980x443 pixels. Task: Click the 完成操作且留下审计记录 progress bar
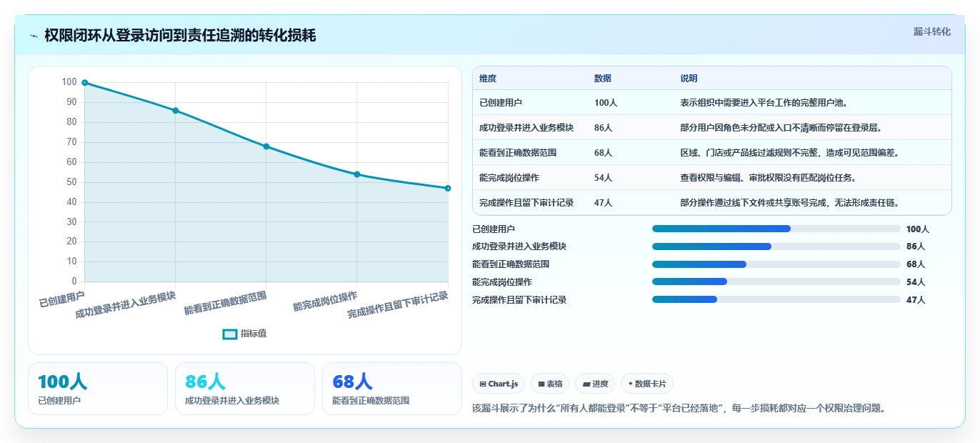click(x=776, y=299)
